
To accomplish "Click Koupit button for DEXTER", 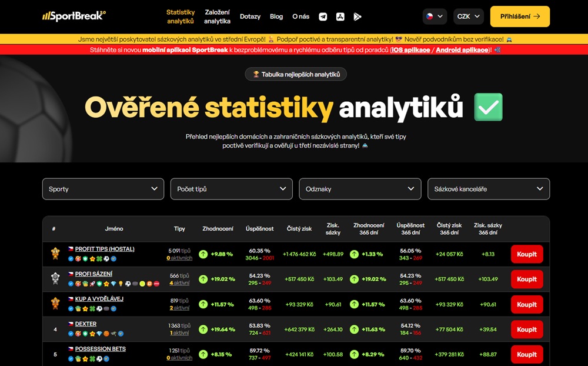I will tap(526, 330).
